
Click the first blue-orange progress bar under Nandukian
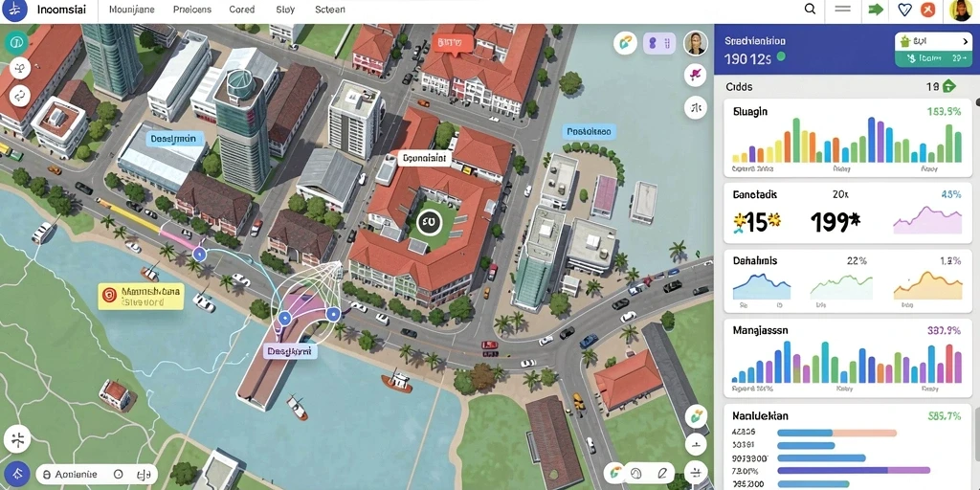[x=836, y=433]
